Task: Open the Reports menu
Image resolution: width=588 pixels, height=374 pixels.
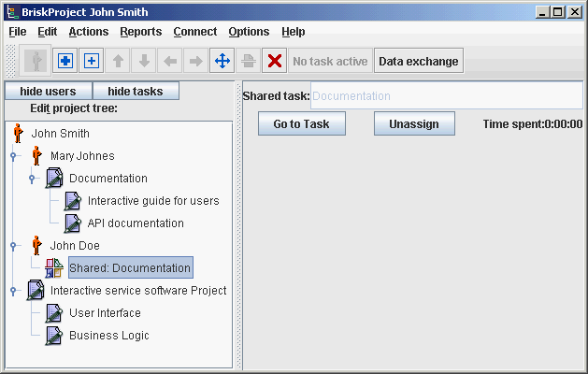Action: pos(140,31)
